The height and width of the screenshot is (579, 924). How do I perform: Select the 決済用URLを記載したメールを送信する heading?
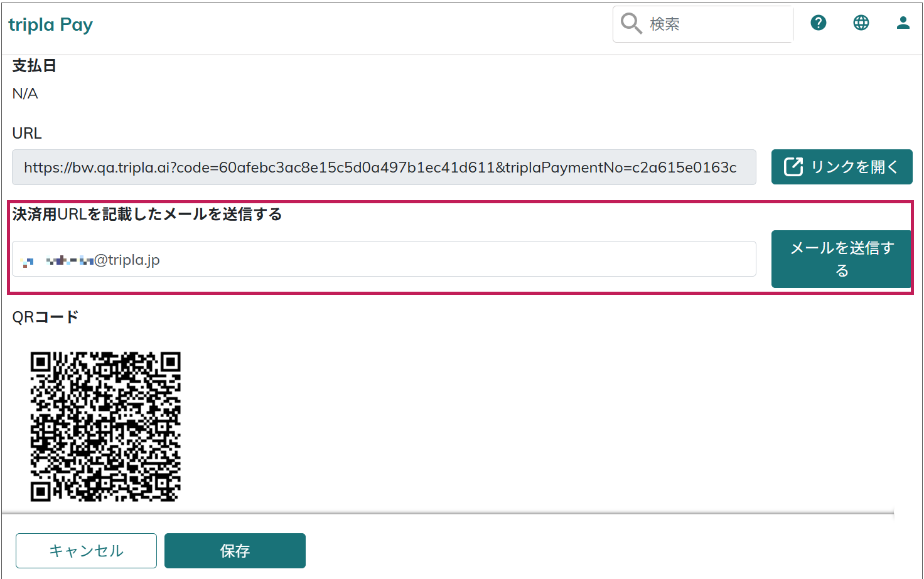(x=147, y=215)
